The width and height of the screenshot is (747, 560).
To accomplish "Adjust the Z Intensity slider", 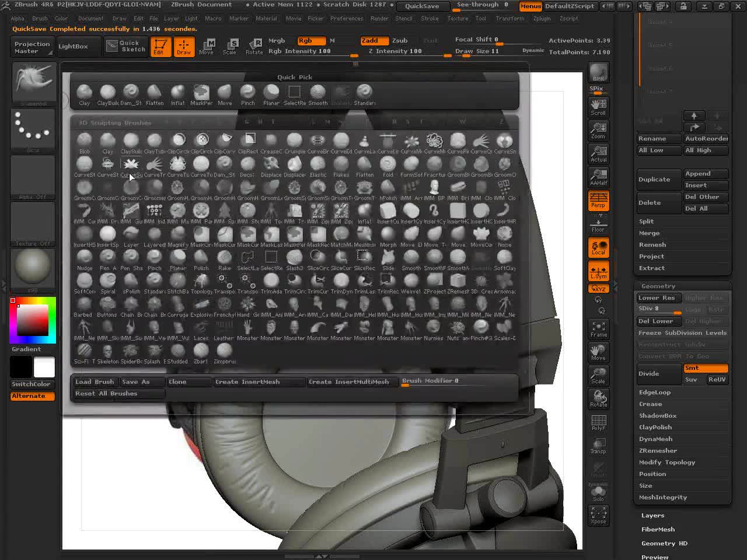I will [410, 52].
